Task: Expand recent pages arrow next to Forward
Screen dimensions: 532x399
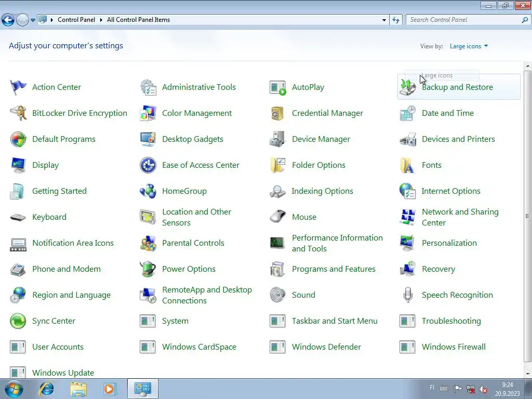Action: click(x=33, y=20)
